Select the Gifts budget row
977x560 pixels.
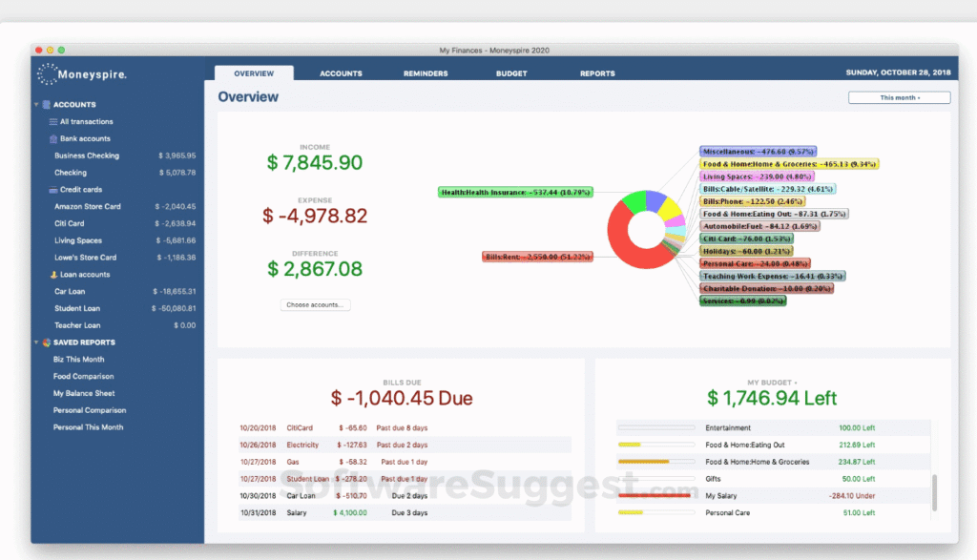click(x=773, y=479)
